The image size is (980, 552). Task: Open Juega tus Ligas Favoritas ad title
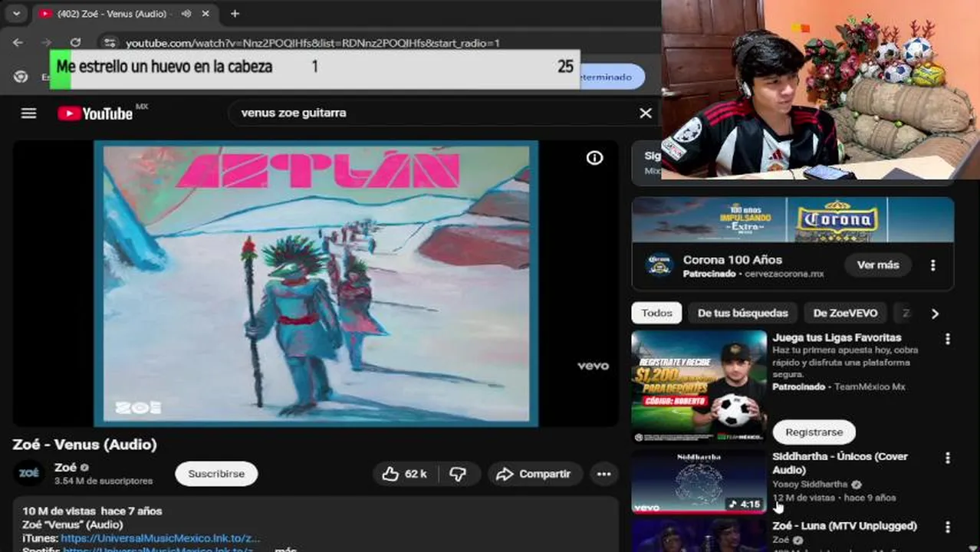coord(837,337)
